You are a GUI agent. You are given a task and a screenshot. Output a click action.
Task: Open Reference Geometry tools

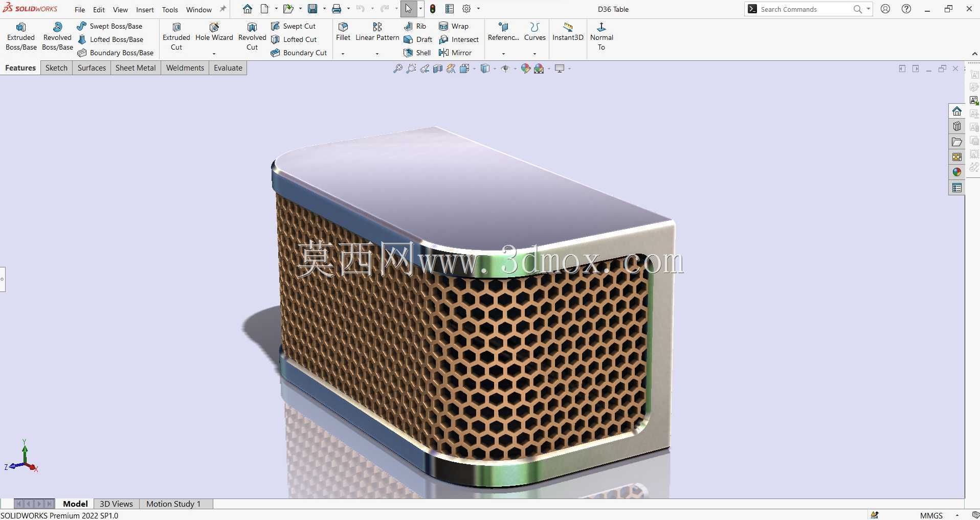(503, 32)
